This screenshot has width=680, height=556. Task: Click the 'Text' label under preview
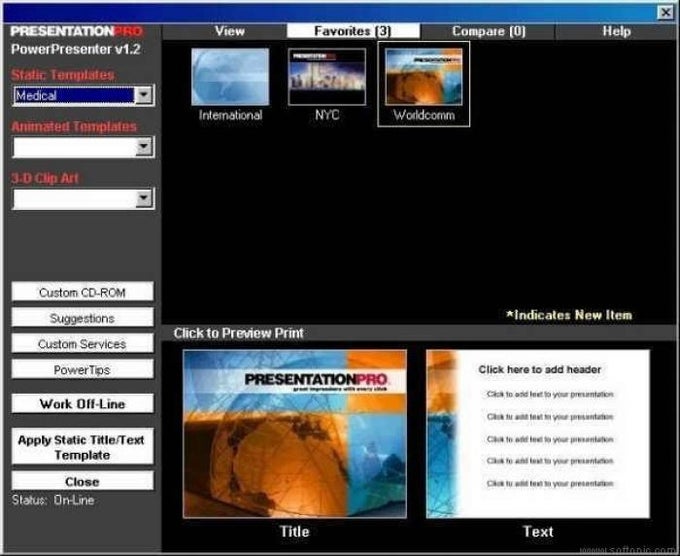pos(538,532)
